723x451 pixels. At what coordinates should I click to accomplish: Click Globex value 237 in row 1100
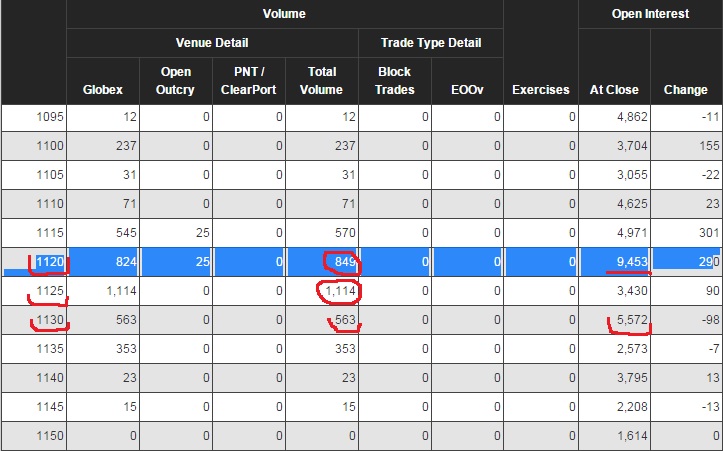tap(126, 146)
